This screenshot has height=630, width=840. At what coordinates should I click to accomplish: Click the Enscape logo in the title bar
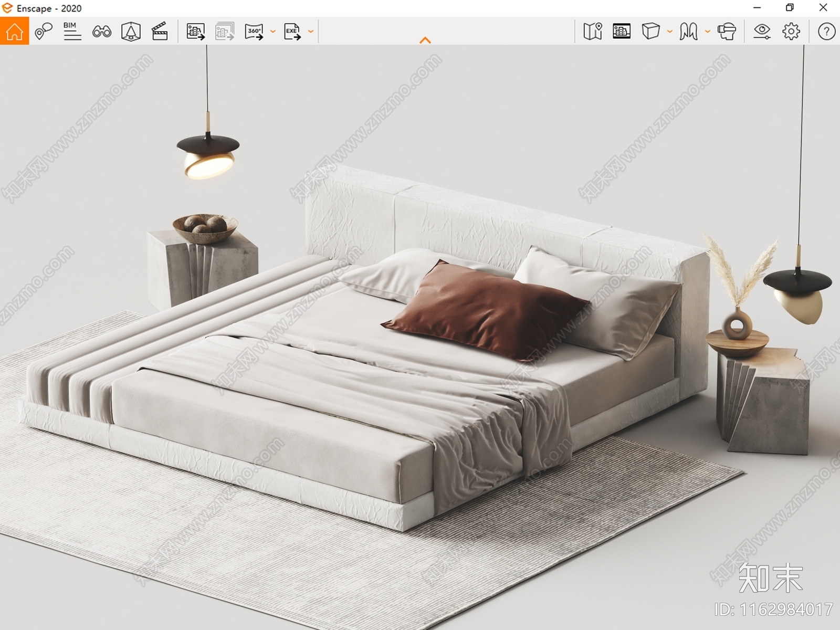pyautogui.click(x=7, y=8)
